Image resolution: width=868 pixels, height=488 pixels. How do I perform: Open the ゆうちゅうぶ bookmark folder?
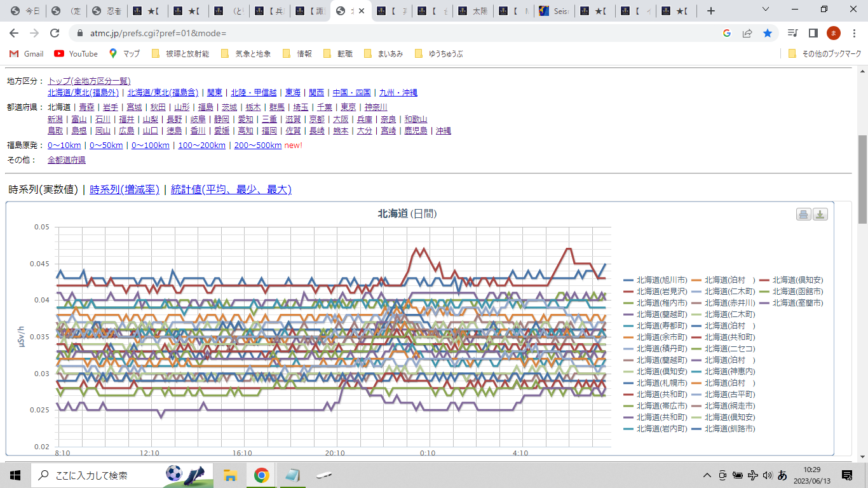coord(439,54)
